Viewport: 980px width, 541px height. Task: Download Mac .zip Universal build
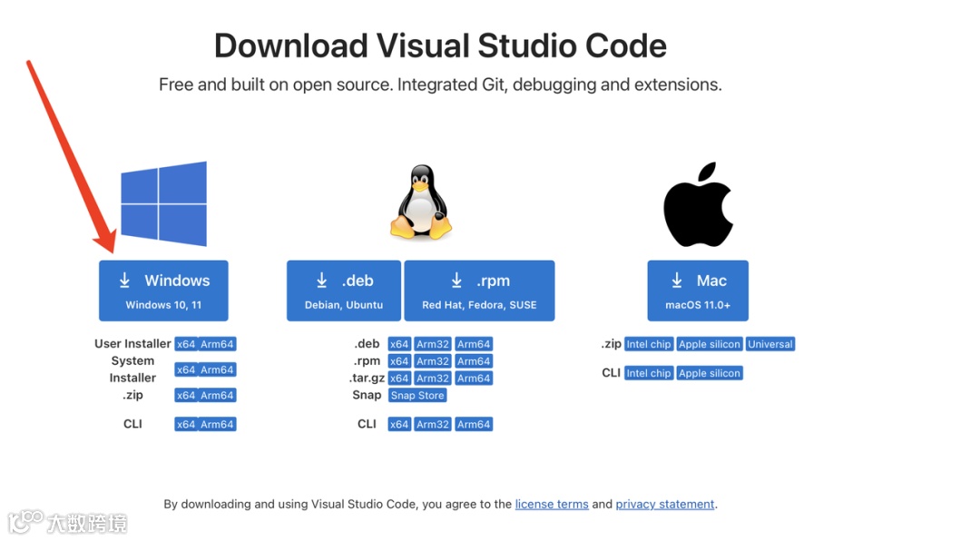tap(770, 344)
